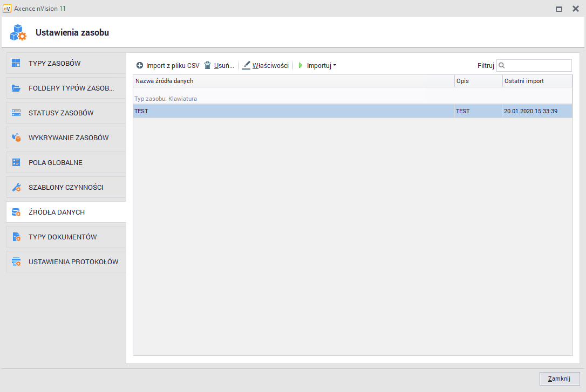Focus the Filtruj search field
This screenshot has width=586, height=392.
coord(537,66)
